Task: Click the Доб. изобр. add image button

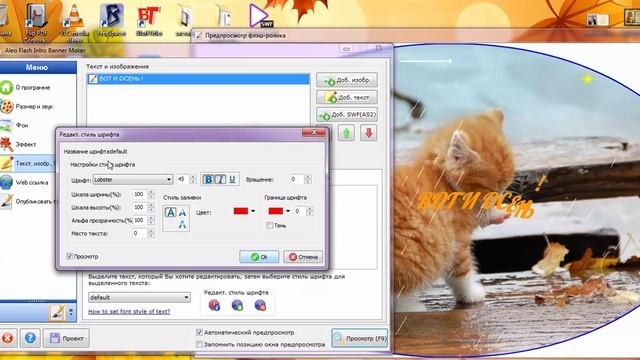Action: 347,80
